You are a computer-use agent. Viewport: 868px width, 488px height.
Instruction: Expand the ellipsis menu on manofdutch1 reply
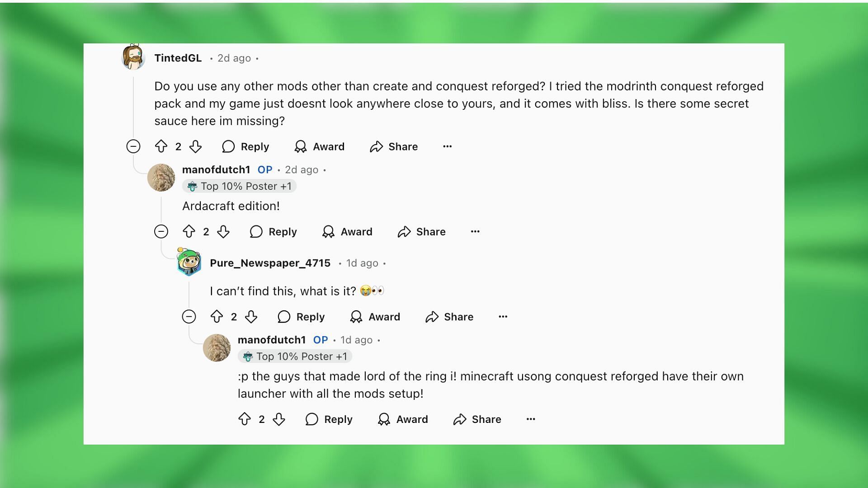click(x=475, y=232)
